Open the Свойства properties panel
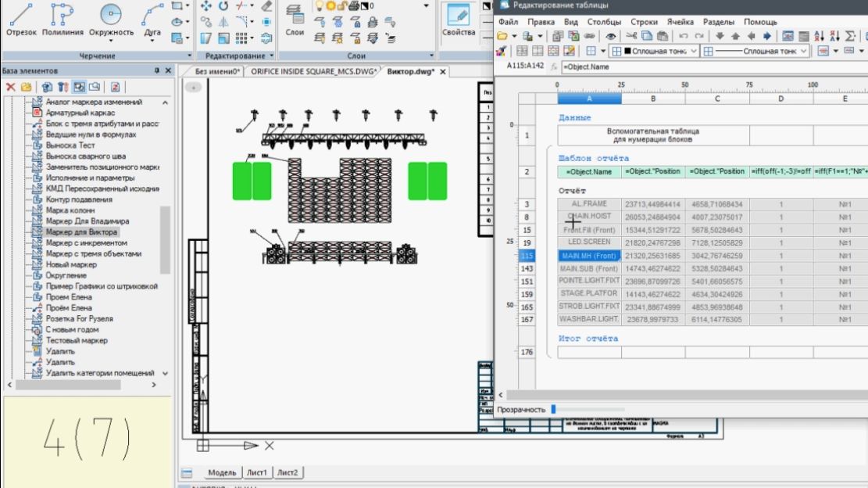The image size is (868, 488). pos(459,20)
